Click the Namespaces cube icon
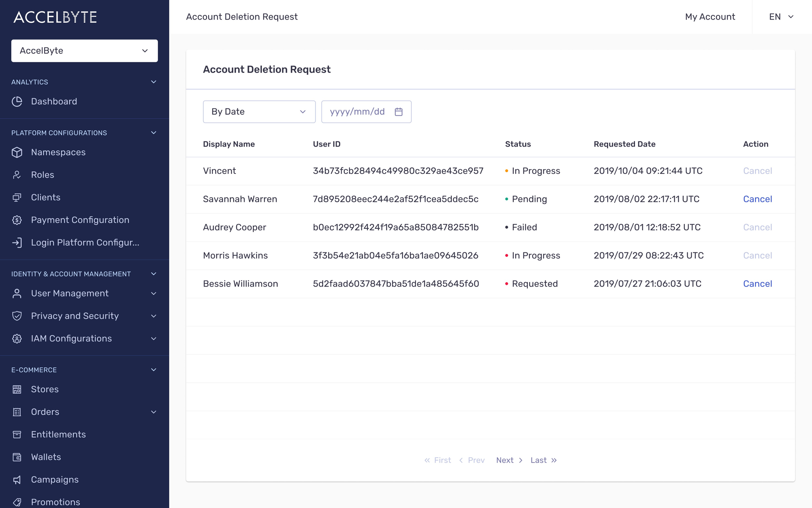Screen dimensions: 812x508 [17, 152]
